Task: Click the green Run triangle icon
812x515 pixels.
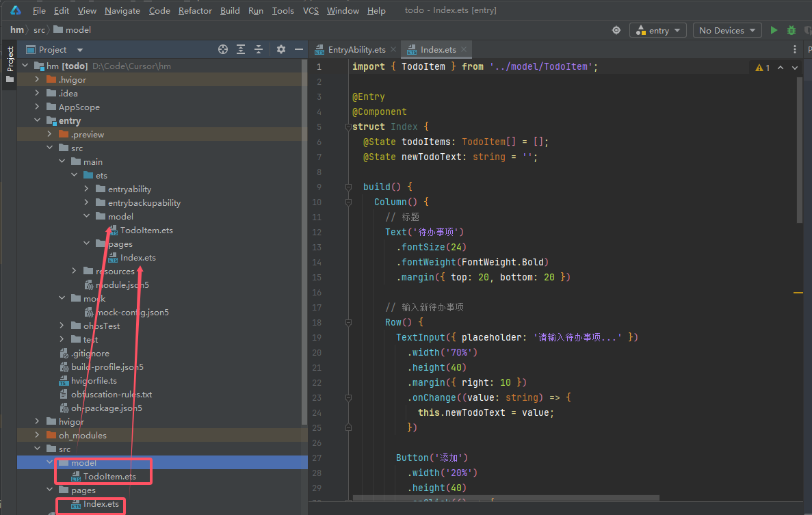Action: point(774,30)
